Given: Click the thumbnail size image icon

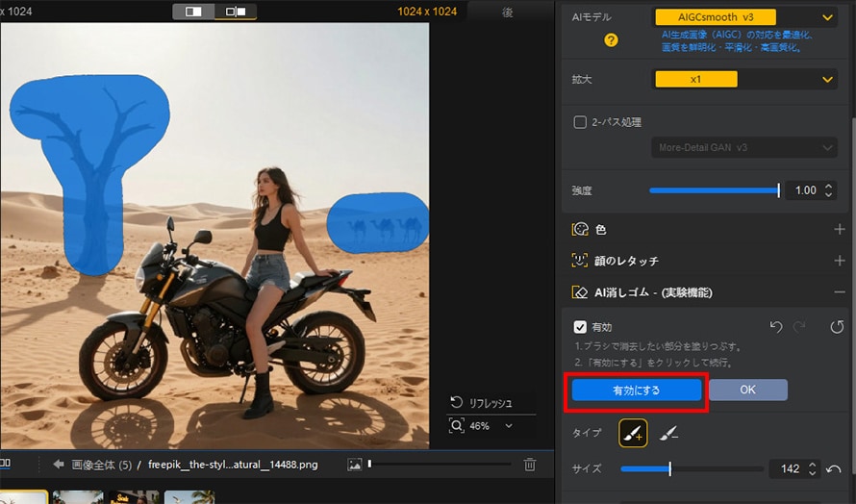Looking at the screenshot, I should [x=355, y=465].
